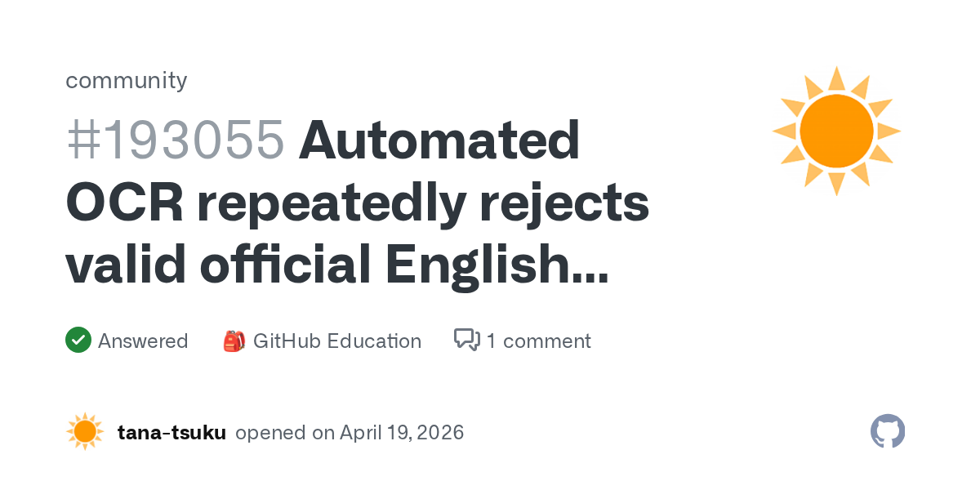The height and width of the screenshot is (490, 980).
Task: Click the 'opened on' text
Action: pos(284,432)
